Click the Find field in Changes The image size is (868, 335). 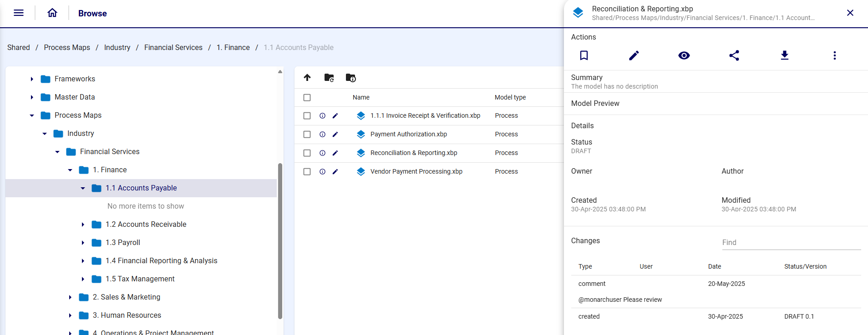pyautogui.click(x=791, y=243)
